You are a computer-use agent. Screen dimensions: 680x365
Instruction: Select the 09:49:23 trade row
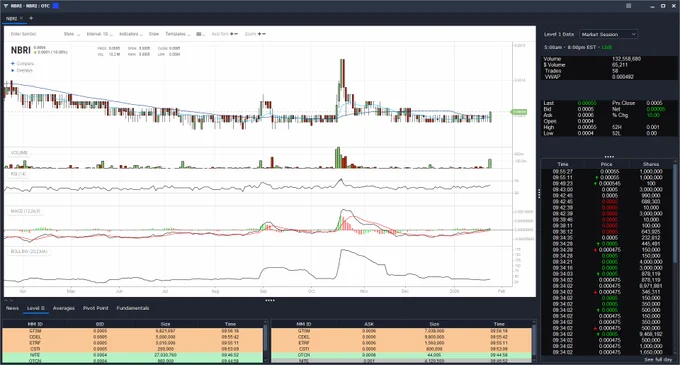[x=607, y=184]
